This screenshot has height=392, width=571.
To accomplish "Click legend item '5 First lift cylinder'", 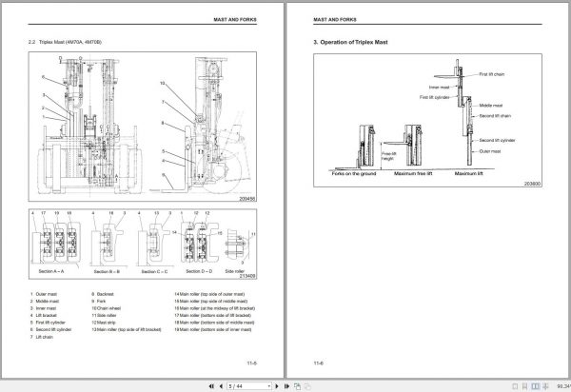I will pos(48,323).
